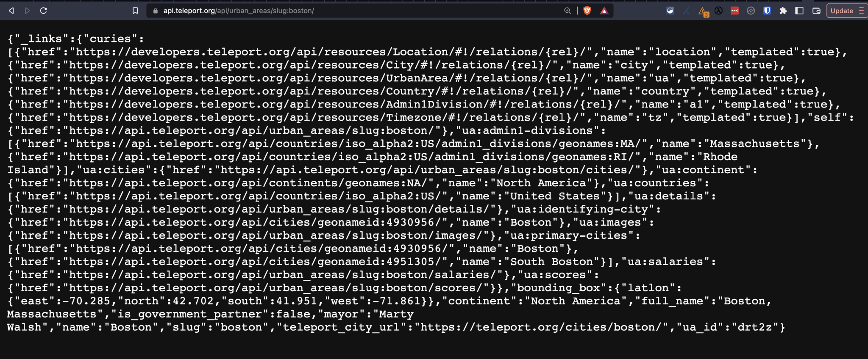The height and width of the screenshot is (359, 868).
Task: Click the red password dots extension icon
Action: point(734,11)
